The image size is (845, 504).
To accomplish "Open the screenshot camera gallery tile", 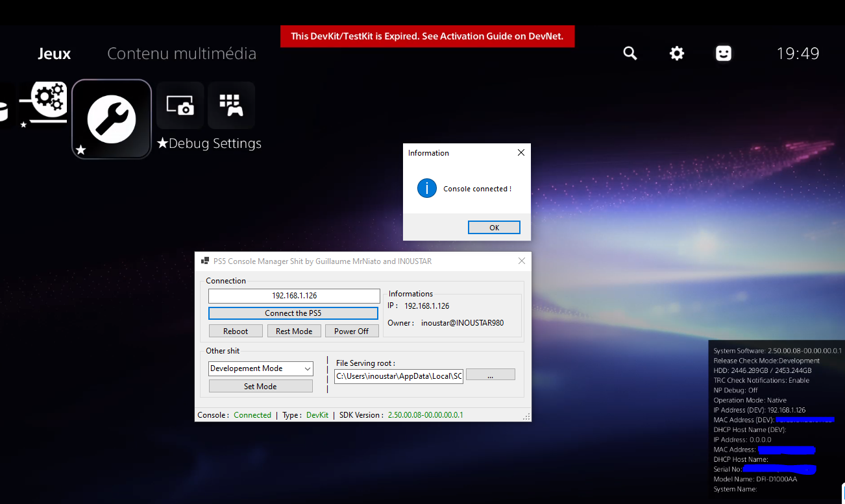I will pos(180,105).
